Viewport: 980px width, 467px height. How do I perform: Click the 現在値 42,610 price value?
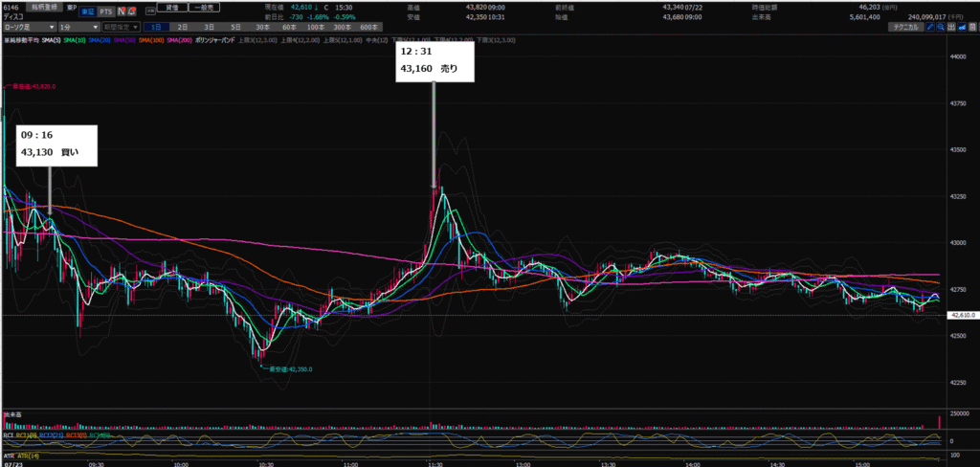pyautogui.click(x=301, y=8)
